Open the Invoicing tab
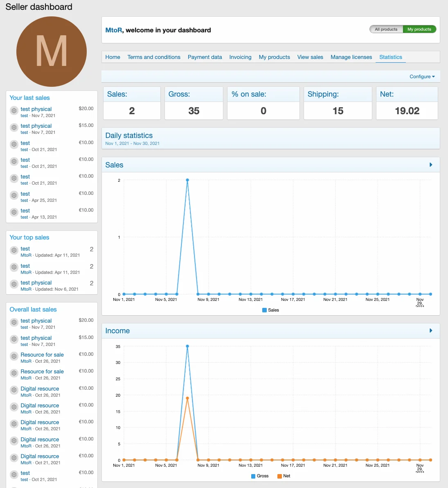 tap(240, 57)
